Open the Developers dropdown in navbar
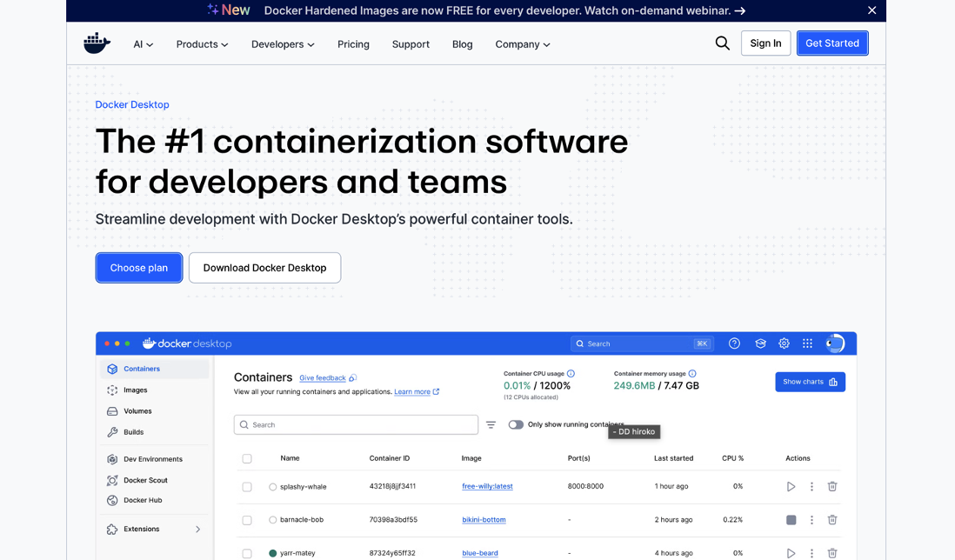The height and width of the screenshot is (560, 955). [x=283, y=44]
